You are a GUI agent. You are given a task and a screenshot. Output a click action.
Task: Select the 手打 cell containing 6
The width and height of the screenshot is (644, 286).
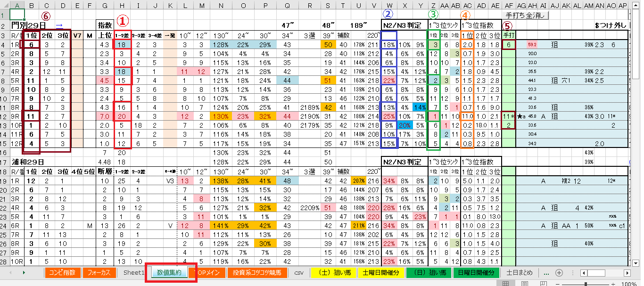pos(509,45)
